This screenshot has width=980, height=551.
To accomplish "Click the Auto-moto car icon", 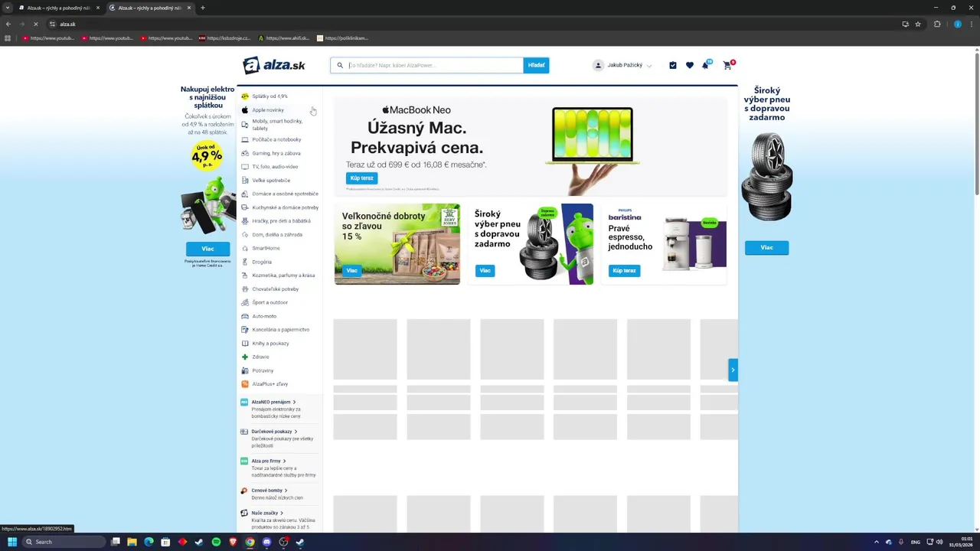I will point(245,316).
